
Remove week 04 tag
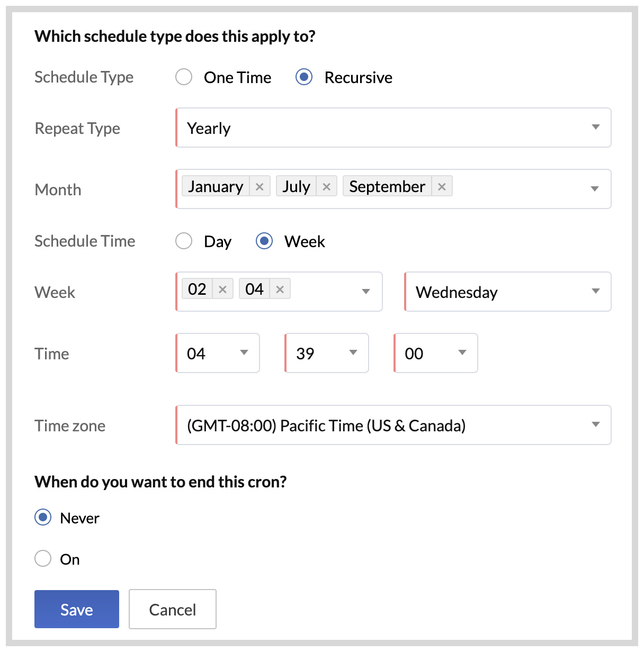[280, 289]
